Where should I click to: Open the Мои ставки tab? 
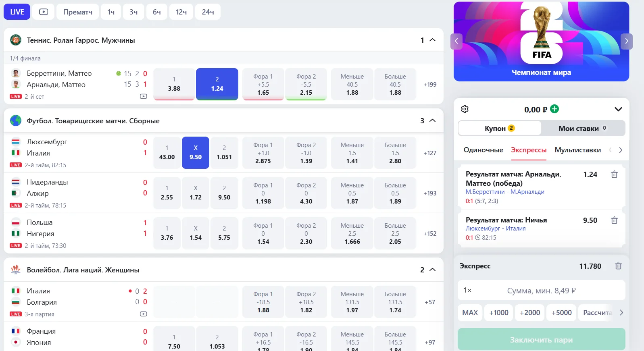583,128
